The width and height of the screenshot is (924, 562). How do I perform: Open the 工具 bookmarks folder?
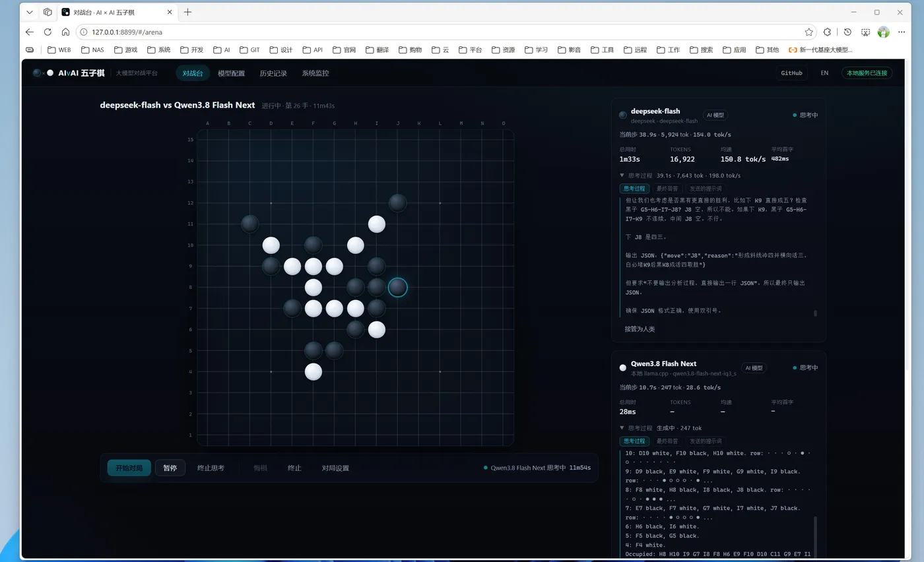pyautogui.click(x=603, y=49)
